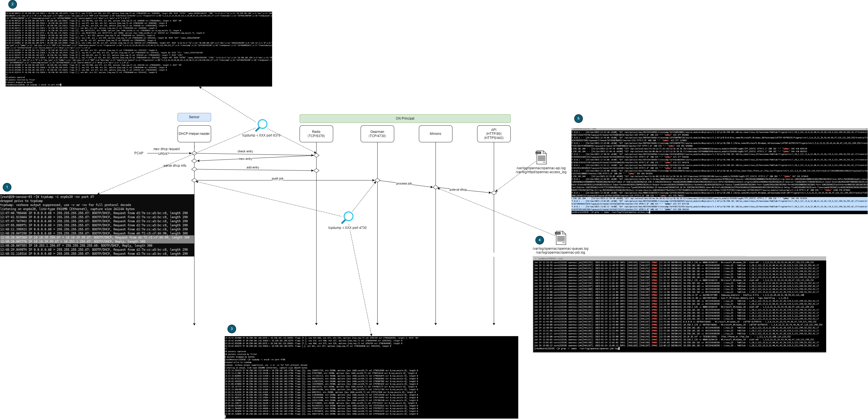Viewport: 868px width, 419px height.
Task: Click the close X in the openac-job.log terminal title bar
Action: tap(535, 259)
